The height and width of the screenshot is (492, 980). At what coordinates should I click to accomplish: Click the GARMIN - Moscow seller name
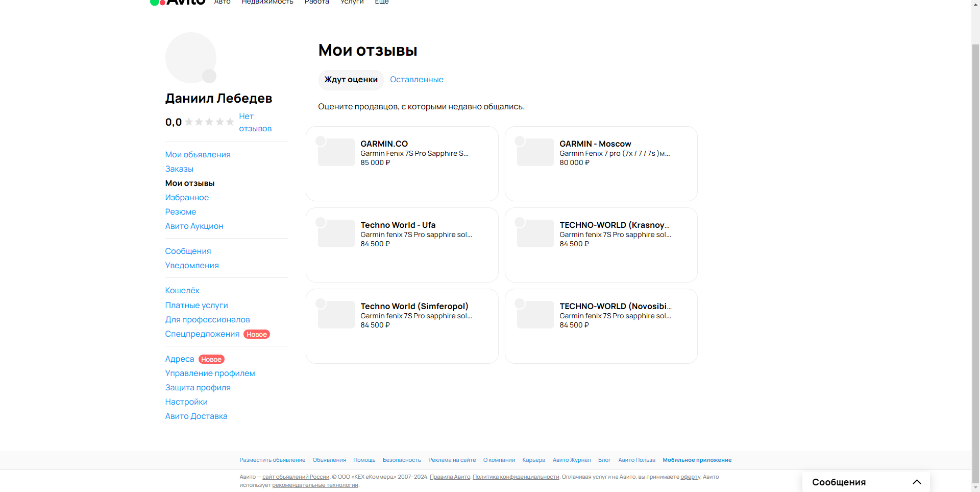[x=595, y=144]
